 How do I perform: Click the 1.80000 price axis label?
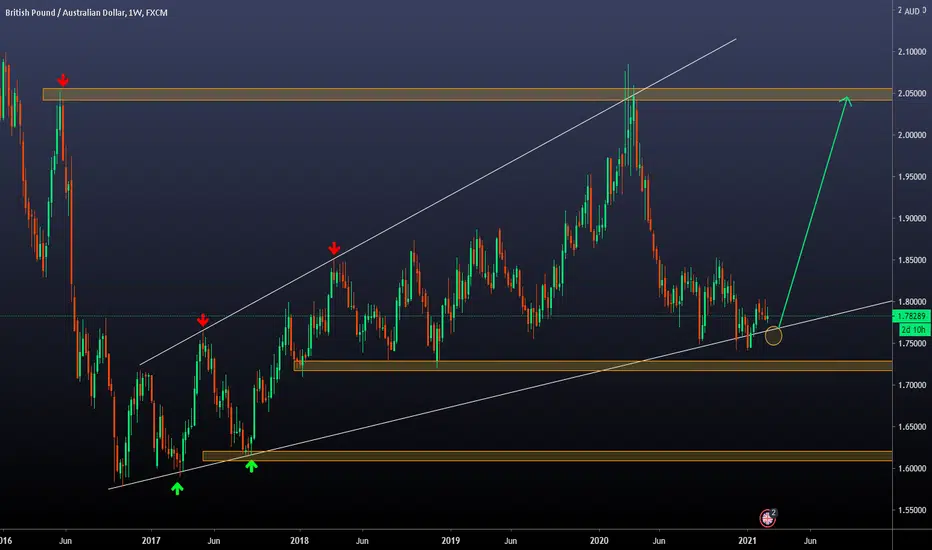(x=912, y=302)
